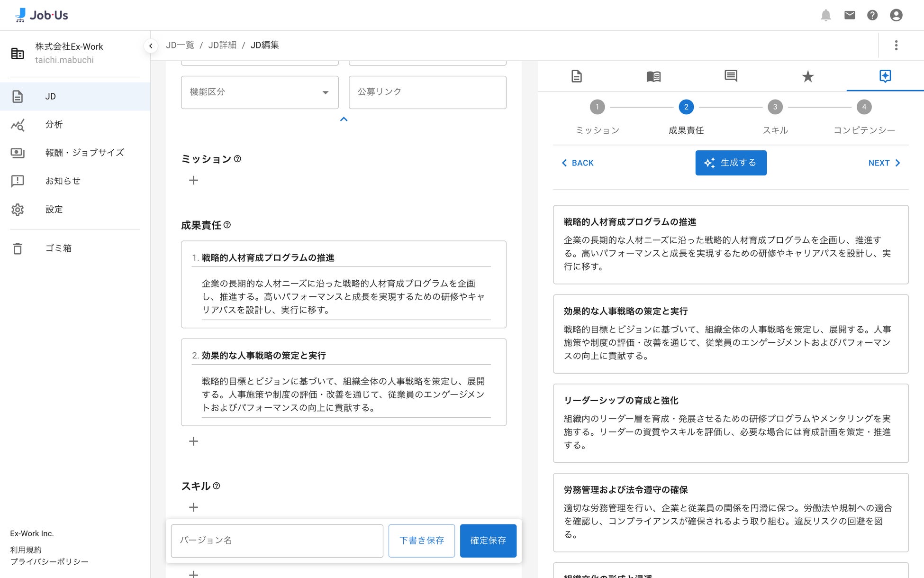Open the mail envelope icon
Viewport: 924px width, 578px height.
tap(850, 15)
